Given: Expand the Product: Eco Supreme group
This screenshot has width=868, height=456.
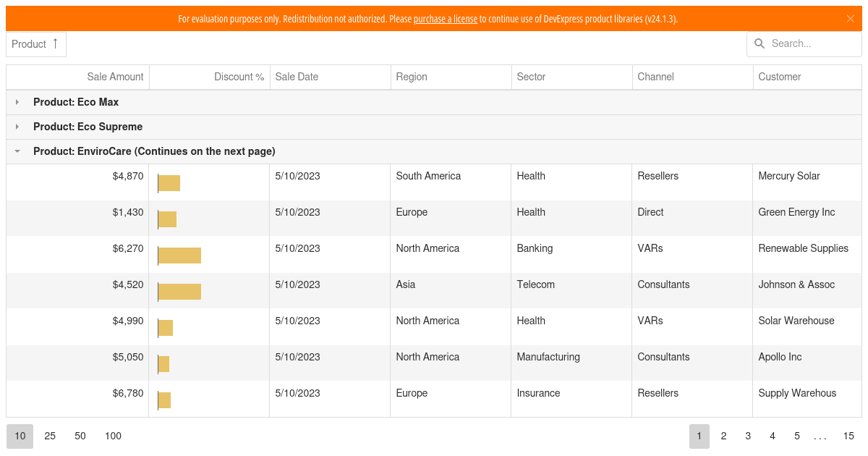Looking at the screenshot, I should [x=17, y=127].
